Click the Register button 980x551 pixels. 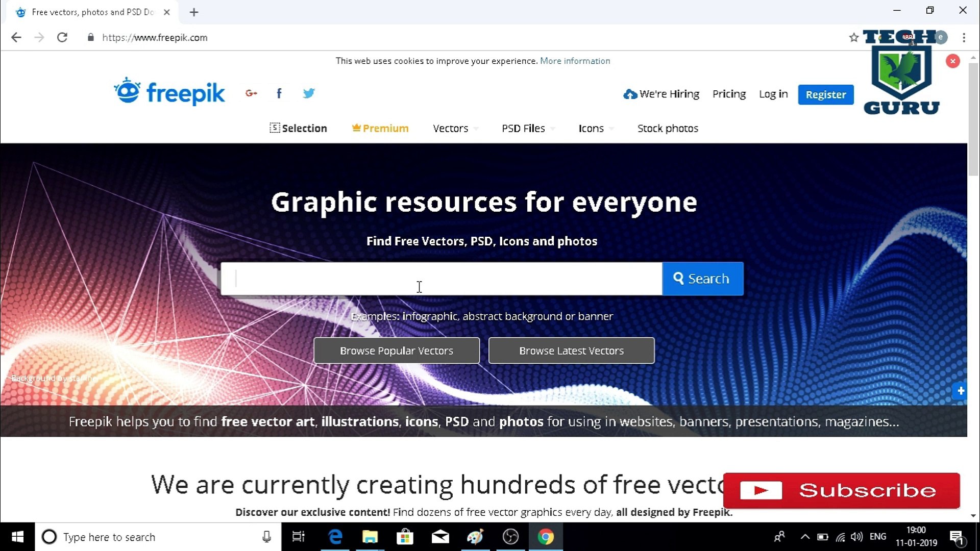825,94
